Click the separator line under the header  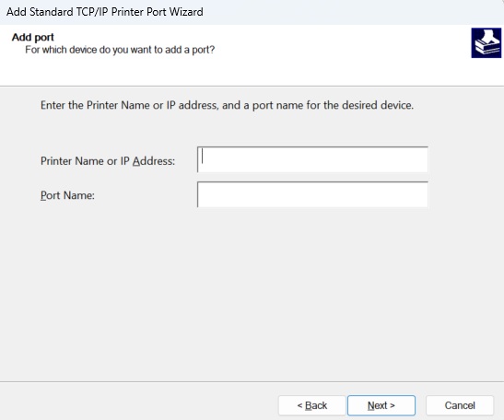point(252,86)
